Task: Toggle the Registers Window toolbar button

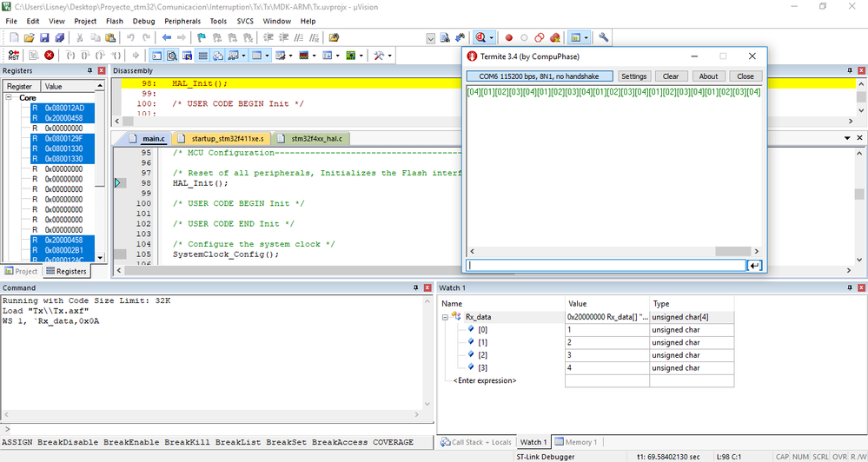Action: point(203,56)
